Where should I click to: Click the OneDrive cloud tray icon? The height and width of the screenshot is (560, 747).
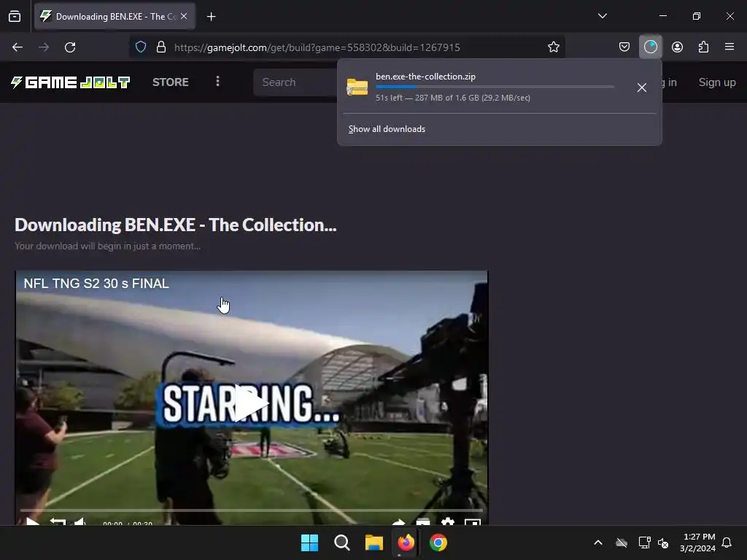pos(622,542)
